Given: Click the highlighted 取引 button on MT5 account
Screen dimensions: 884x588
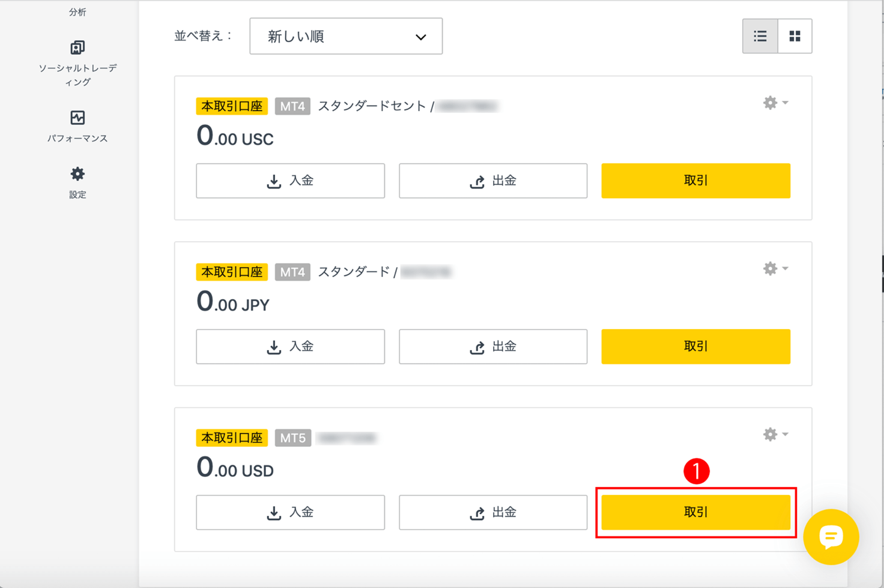Looking at the screenshot, I should coord(695,512).
